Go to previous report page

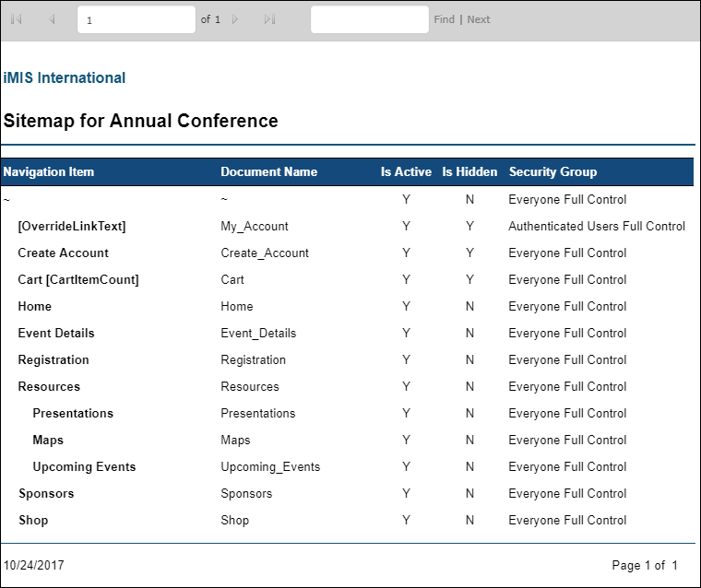coord(52,19)
